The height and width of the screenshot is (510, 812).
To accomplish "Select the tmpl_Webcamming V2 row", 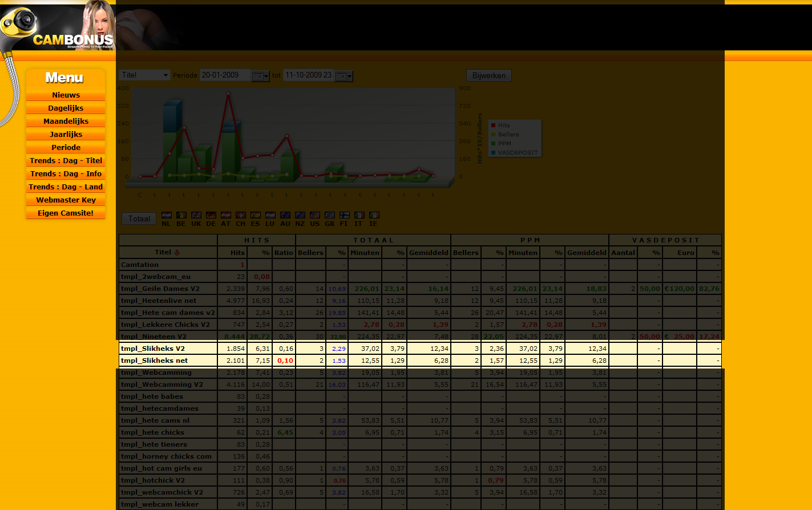I will 420,384.
